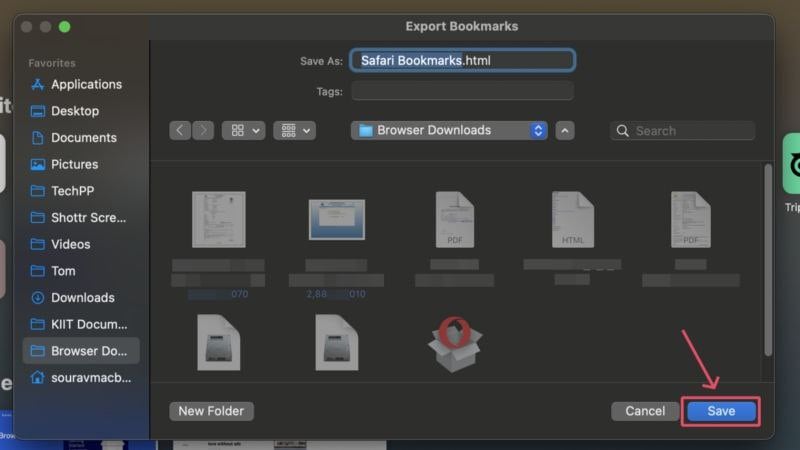
Task: Open the grouping options dropdown
Action: point(294,131)
